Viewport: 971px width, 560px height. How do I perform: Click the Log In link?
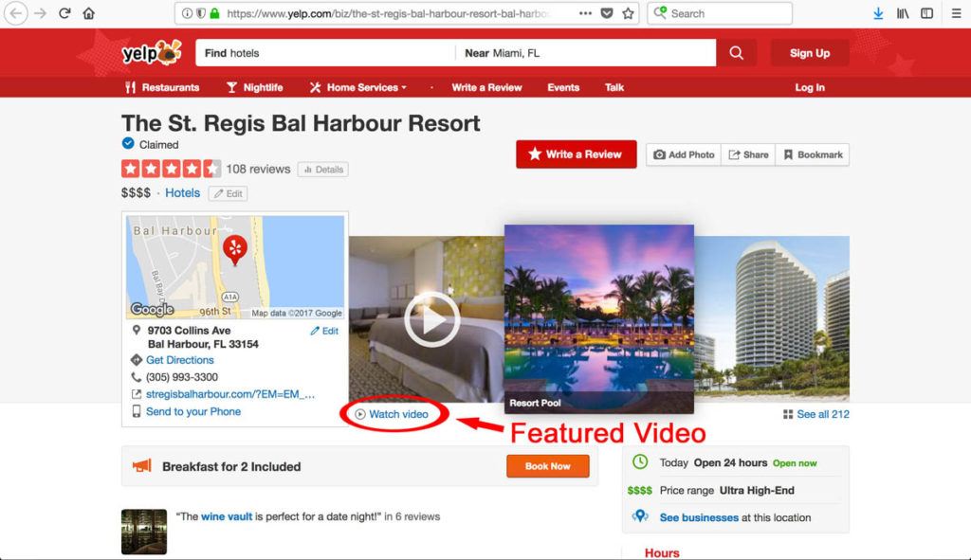click(x=810, y=87)
